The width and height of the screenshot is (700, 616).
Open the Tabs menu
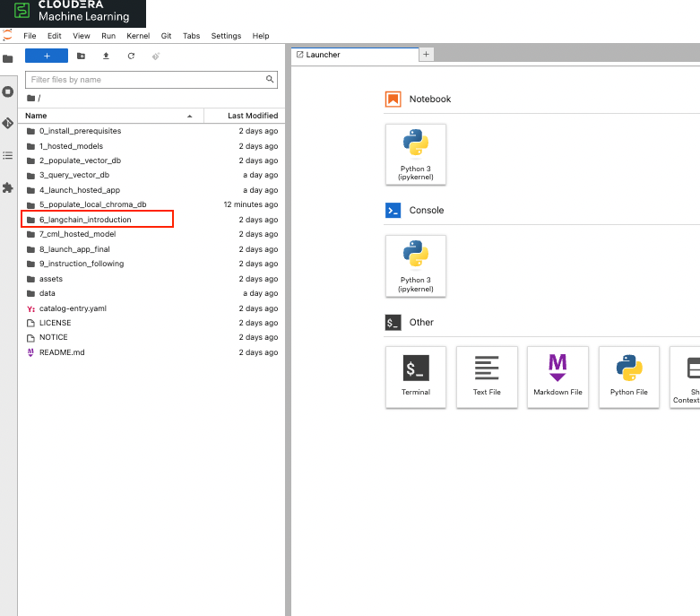click(x=191, y=36)
